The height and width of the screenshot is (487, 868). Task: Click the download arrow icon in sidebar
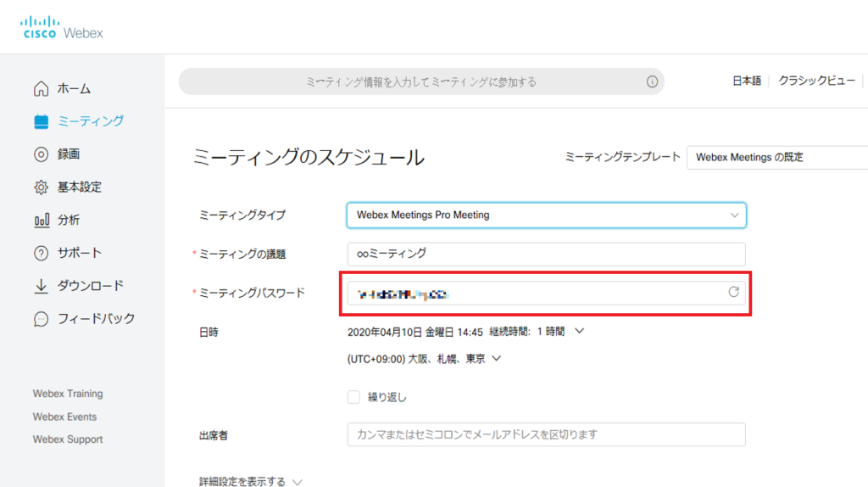(x=41, y=286)
